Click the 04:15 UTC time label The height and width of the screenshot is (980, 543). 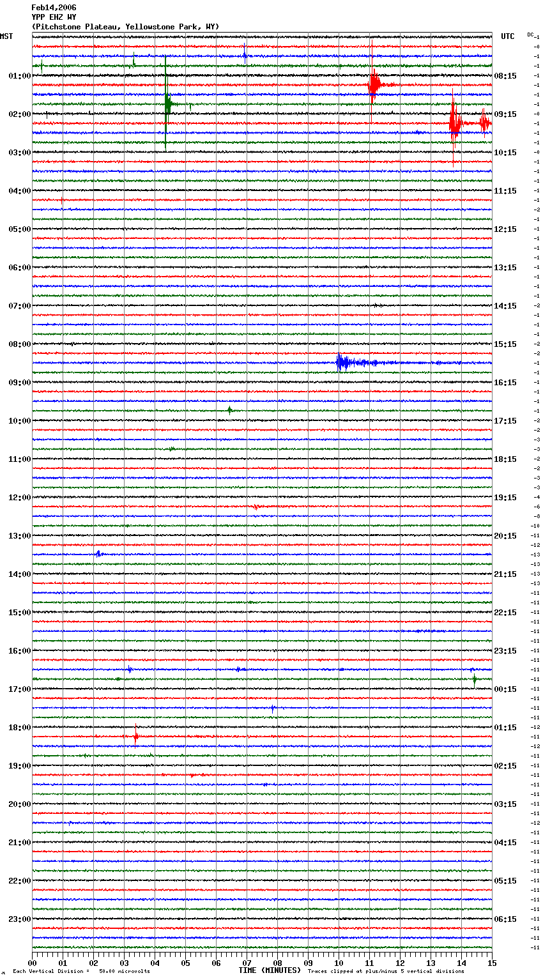click(505, 843)
